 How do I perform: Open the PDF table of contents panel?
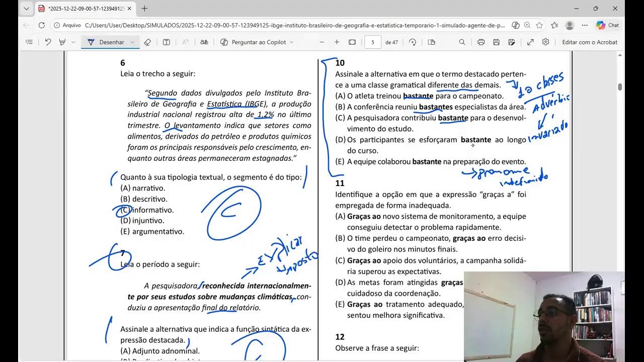(29, 42)
